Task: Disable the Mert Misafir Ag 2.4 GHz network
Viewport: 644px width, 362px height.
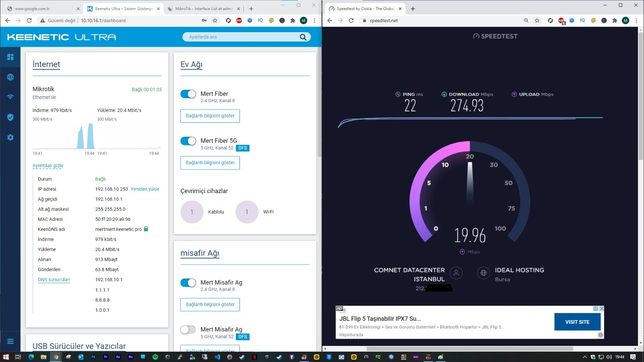Action: pyautogui.click(x=188, y=283)
